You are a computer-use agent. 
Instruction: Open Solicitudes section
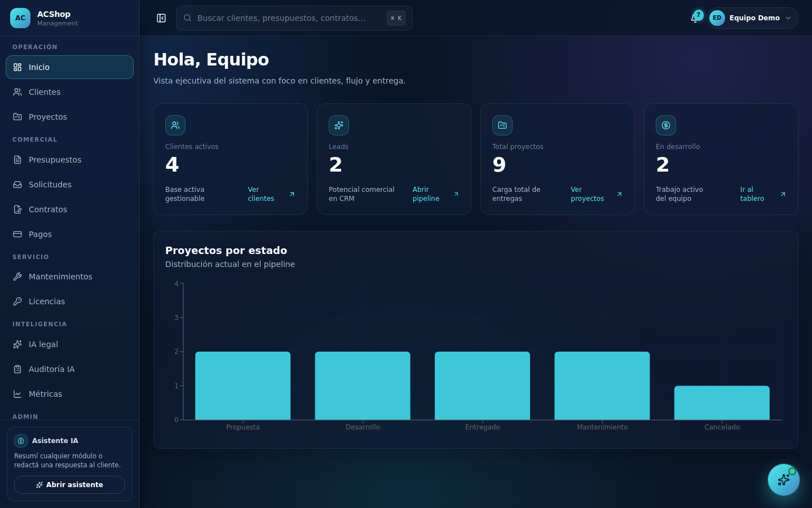pos(69,185)
